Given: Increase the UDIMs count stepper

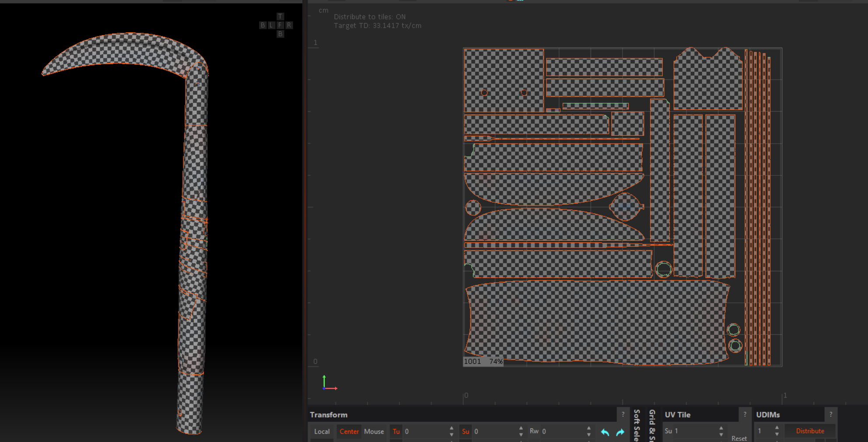Looking at the screenshot, I should [x=777, y=428].
